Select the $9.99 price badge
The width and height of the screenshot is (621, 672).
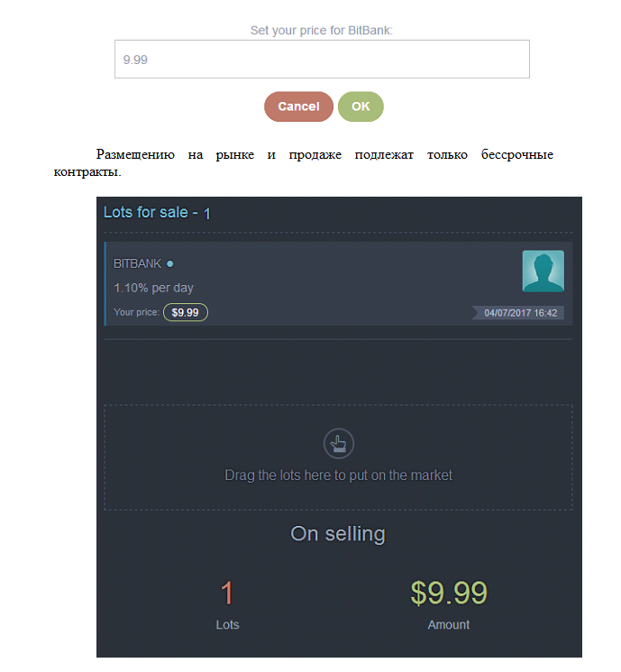pyautogui.click(x=186, y=312)
